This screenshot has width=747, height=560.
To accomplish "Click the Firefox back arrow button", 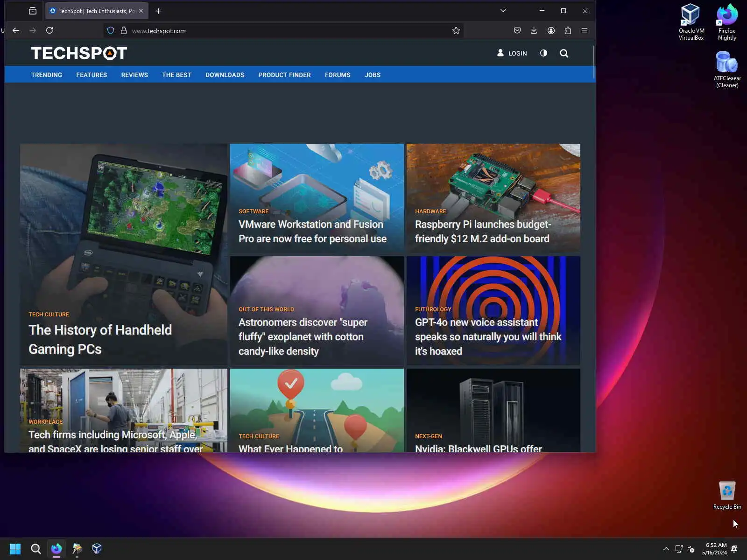I will [x=16, y=30].
